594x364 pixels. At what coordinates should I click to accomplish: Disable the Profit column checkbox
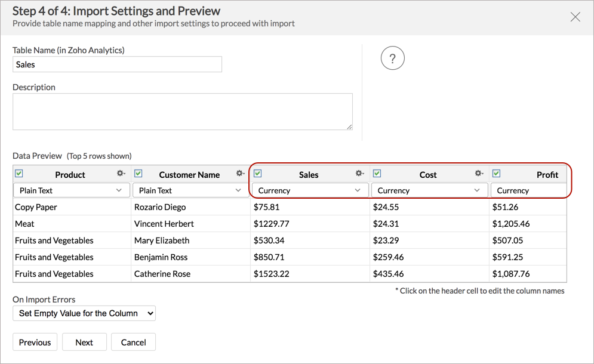pos(496,173)
